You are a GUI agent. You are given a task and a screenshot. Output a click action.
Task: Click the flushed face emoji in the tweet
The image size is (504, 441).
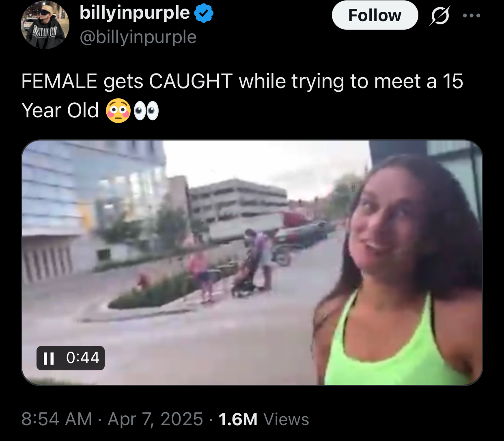[x=118, y=111]
